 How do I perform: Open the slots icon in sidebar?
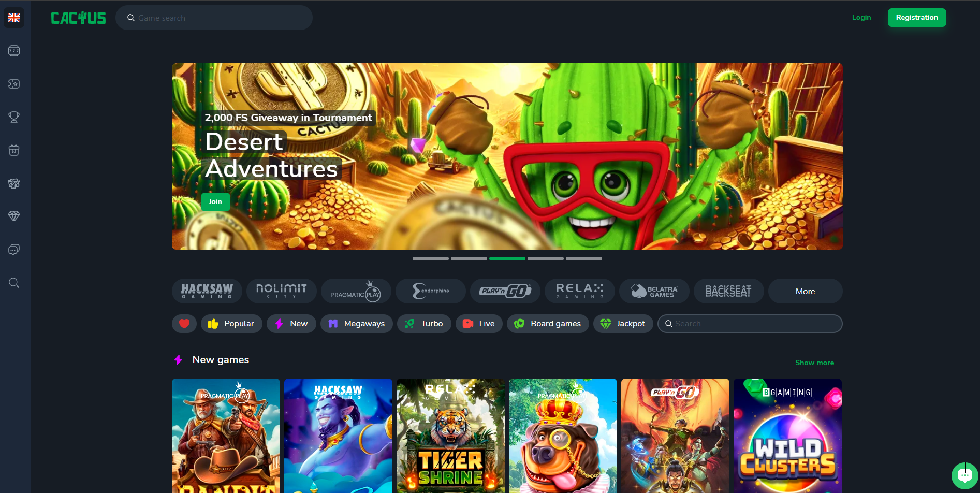click(14, 51)
